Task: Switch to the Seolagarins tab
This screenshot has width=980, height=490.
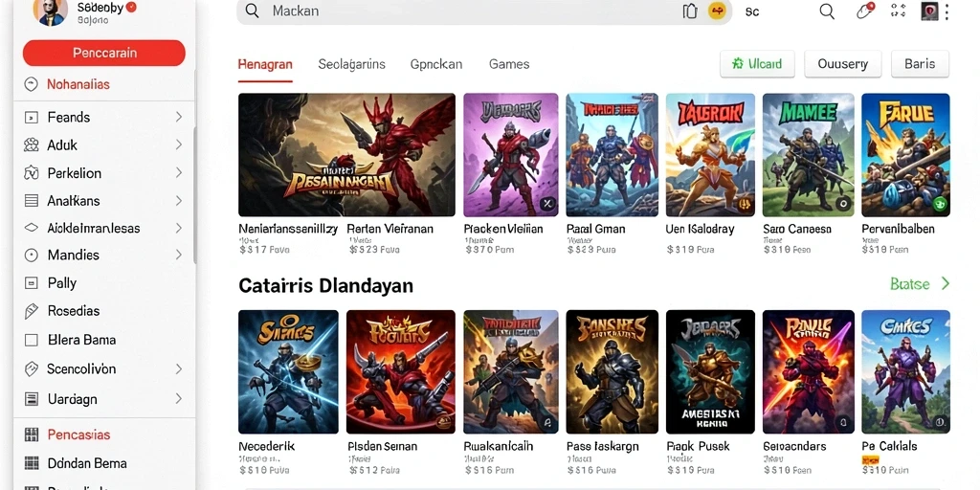Action: click(351, 64)
